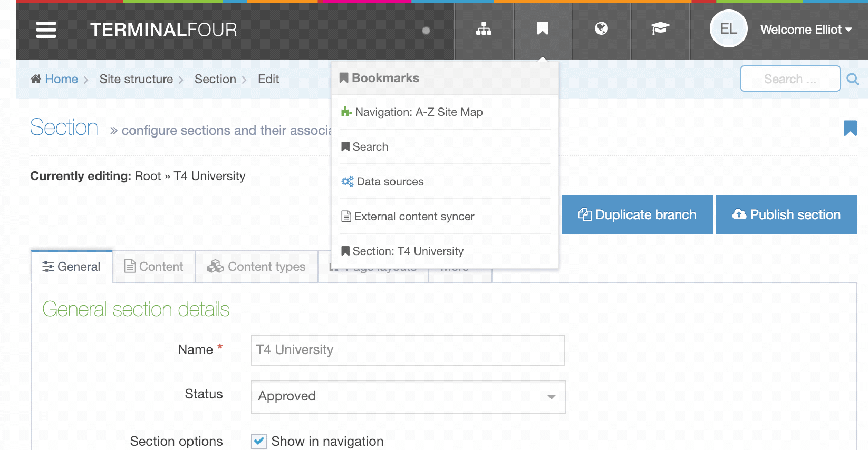Toggle the bookmarks icon in header
The width and height of the screenshot is (868, 450).
click(542, 29)
